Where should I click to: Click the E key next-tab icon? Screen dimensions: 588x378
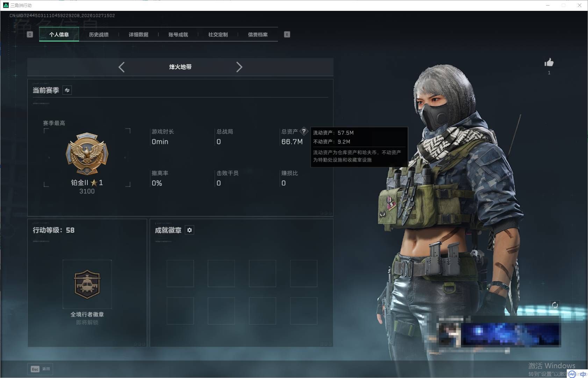click(x=287, y=34)
